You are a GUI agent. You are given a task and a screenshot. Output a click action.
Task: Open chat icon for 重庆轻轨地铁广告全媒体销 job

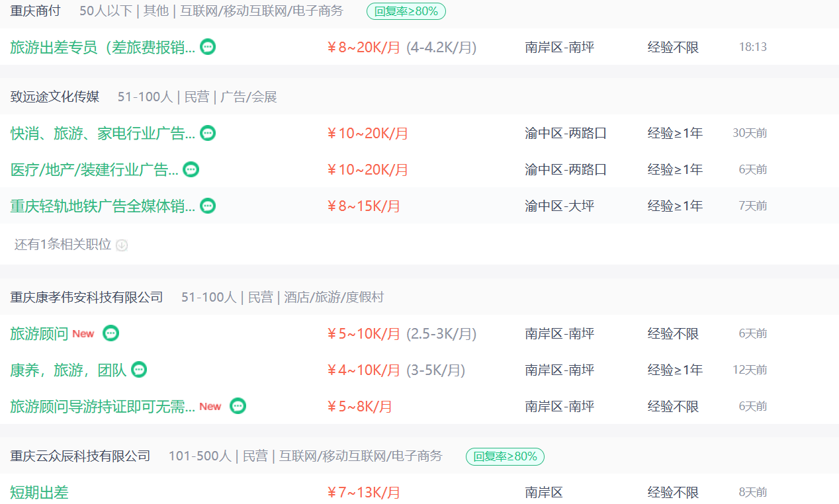(x=208, y=206)
